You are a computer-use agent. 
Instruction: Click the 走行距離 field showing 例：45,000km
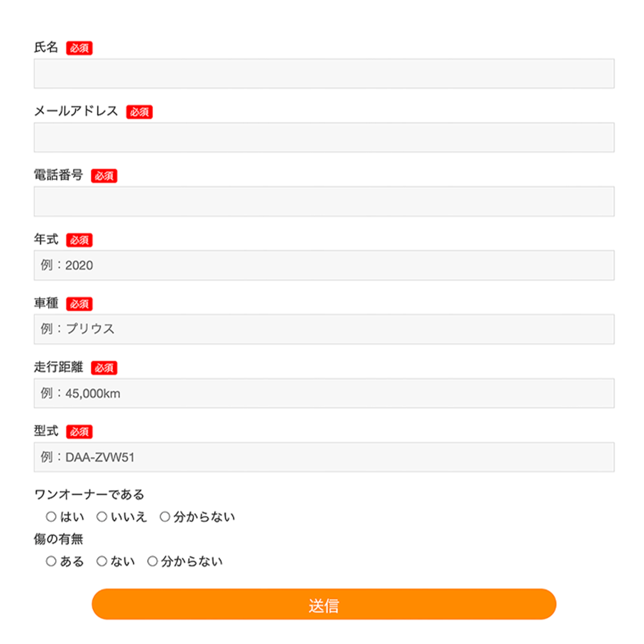pyautogui.click(x=324, y=393)
